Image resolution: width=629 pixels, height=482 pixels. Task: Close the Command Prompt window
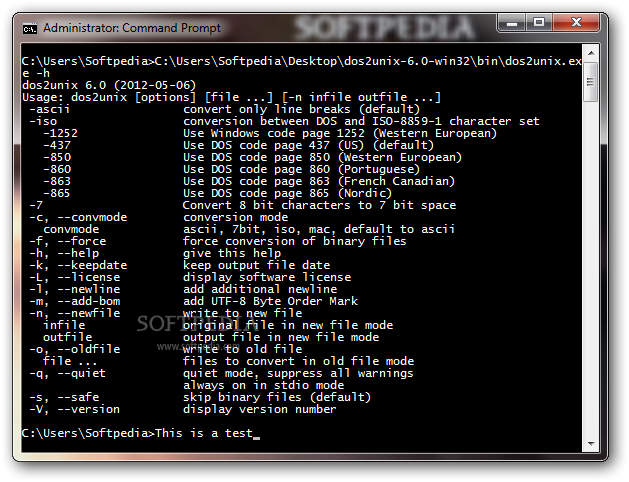tap(576, 23)
